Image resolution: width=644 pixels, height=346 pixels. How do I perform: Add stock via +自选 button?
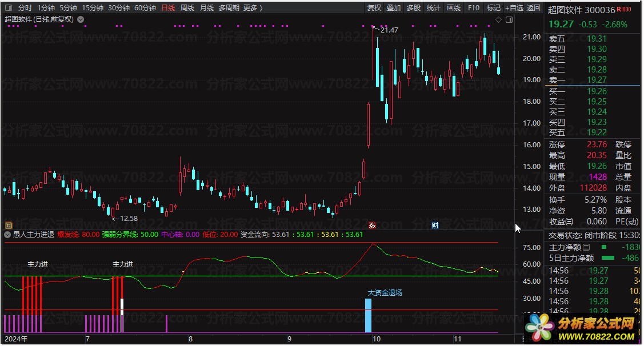coord(514,8)
